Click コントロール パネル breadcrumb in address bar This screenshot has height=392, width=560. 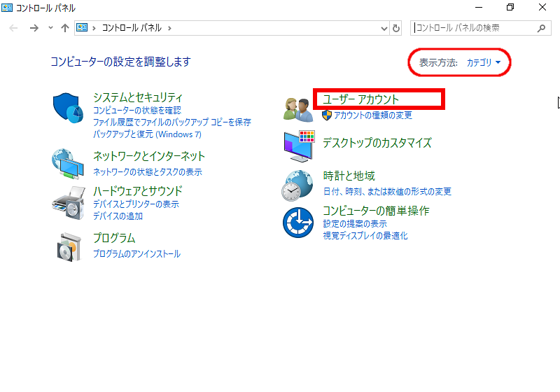pos(132,28)
